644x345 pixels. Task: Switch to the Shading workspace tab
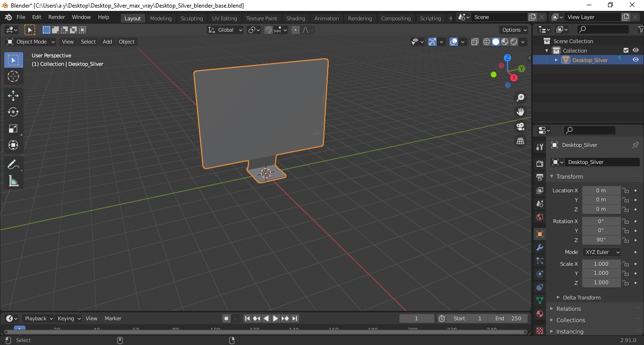click(295, 18)
